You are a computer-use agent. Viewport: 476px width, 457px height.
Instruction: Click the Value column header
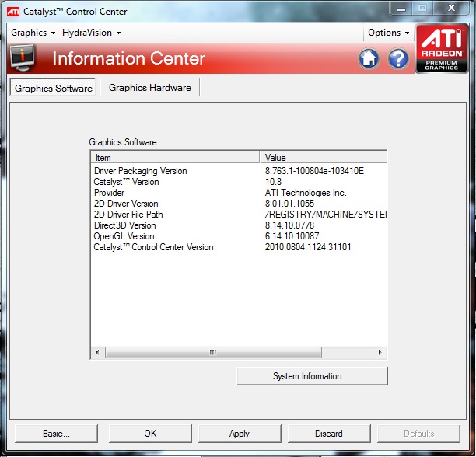click(x=323, y=158)
